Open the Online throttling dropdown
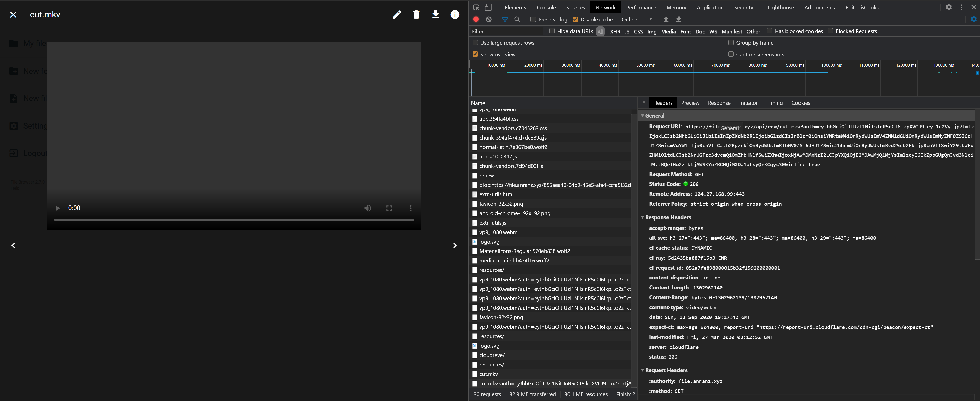The width and height of the screenshot is (980, 401). point(636,19)
